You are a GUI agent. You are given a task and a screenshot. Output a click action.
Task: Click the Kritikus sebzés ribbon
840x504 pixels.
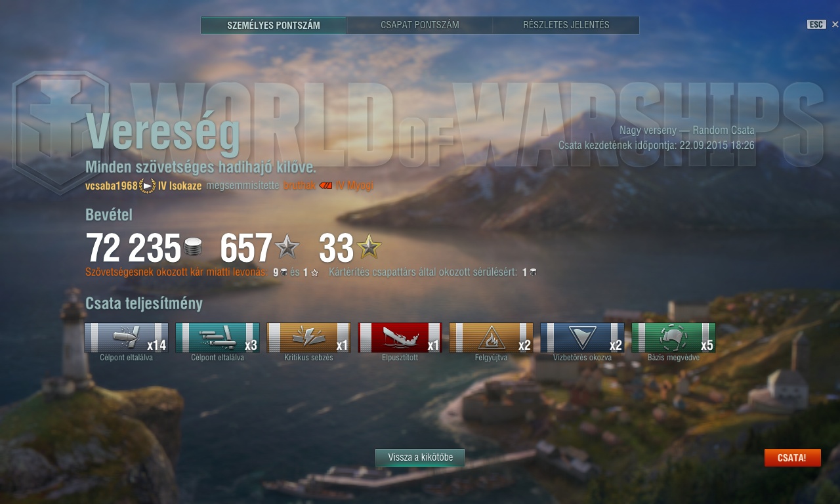[308, 337]
